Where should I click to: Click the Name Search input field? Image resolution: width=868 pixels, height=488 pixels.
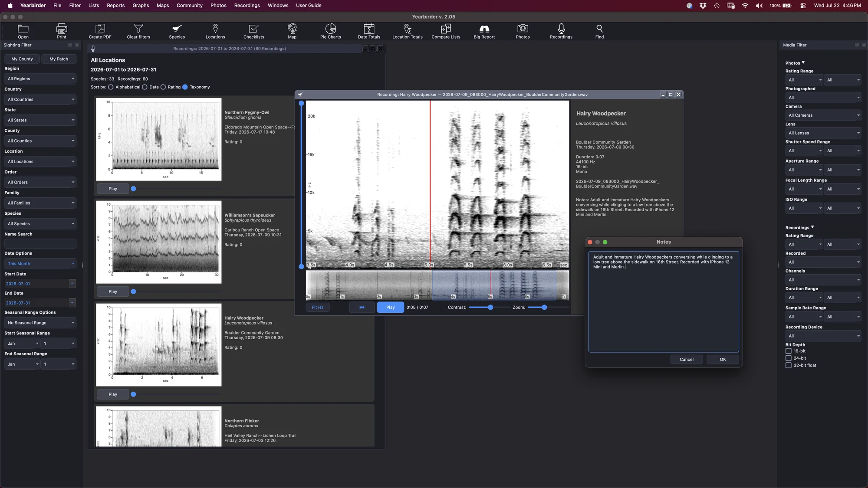click(40, 244)
